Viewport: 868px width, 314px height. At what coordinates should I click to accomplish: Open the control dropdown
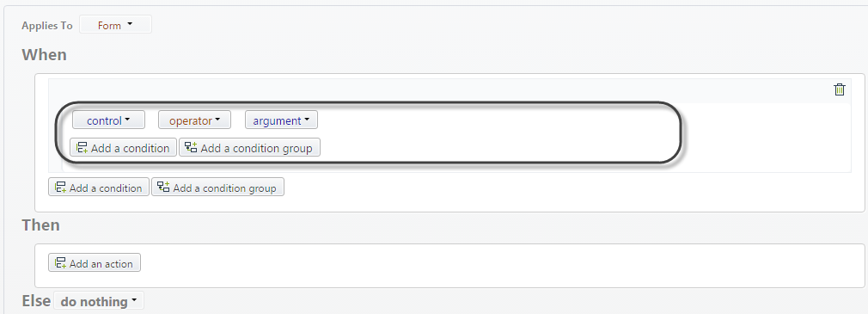pyautogui.click(x=108, y=120)
